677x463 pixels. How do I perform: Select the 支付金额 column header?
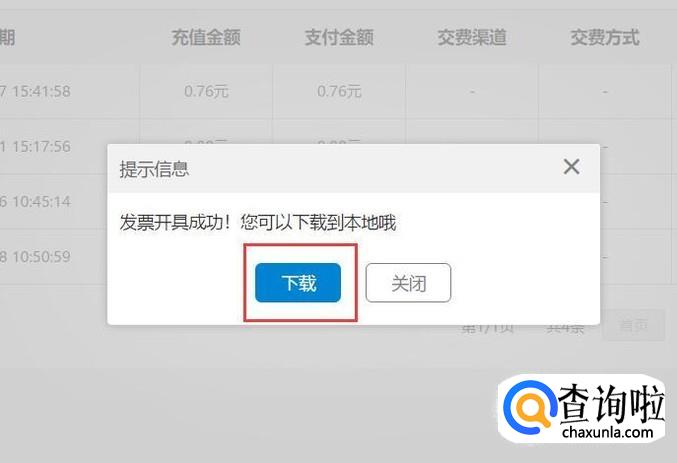pos(339,38)
